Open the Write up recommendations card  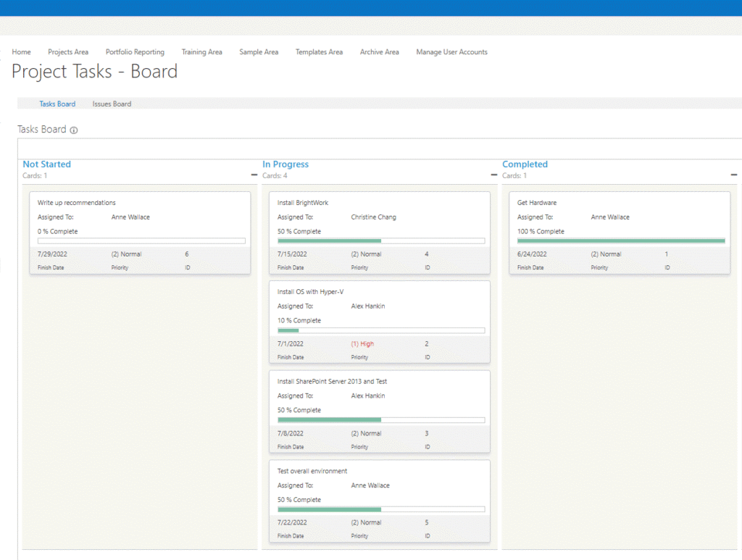click(x=77, y=203)
